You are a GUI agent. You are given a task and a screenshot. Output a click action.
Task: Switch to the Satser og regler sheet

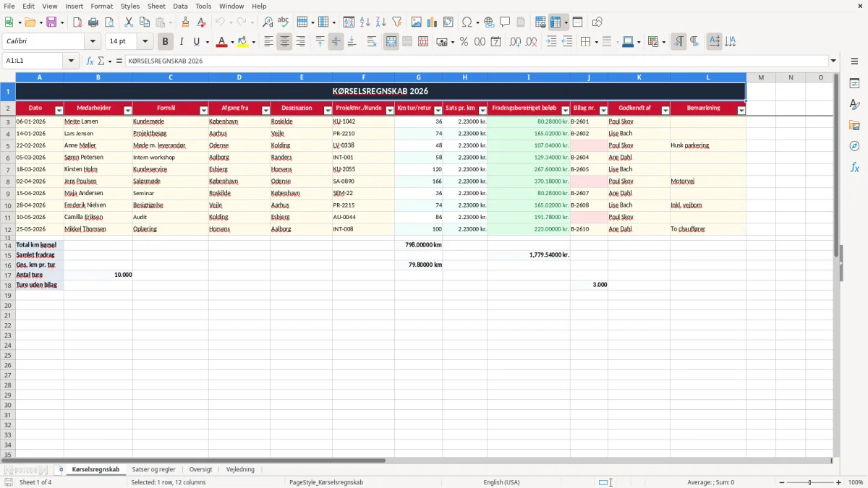[153, 470]
